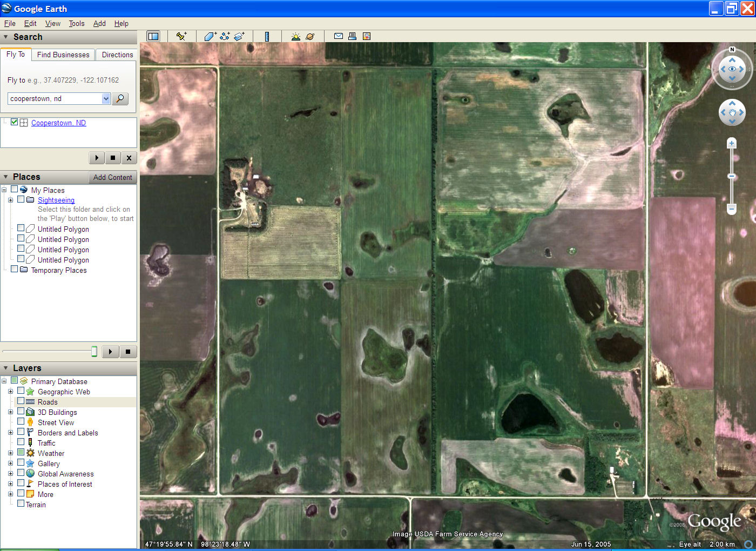Zoom out with the minus button
The image size is (756, 551).
[732, 208]
